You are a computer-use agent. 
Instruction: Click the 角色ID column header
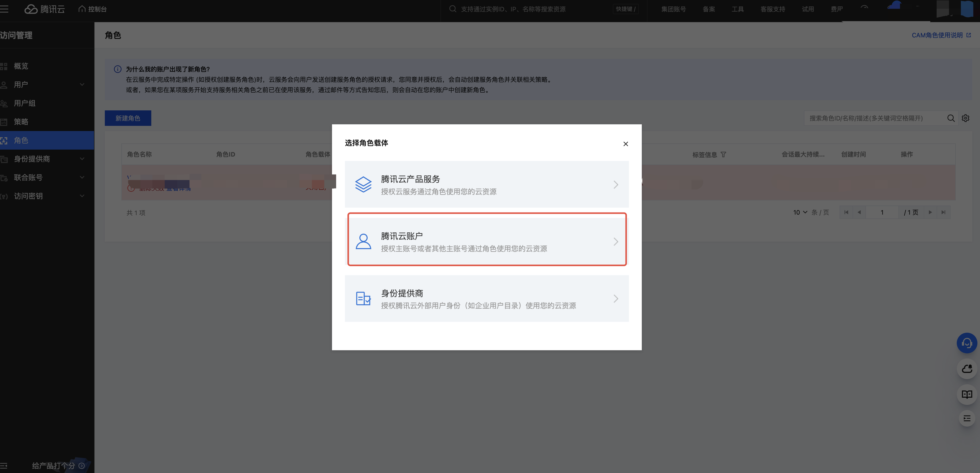point(226,154)
